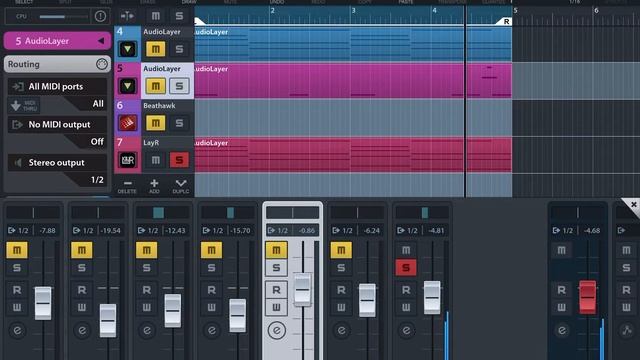The height and width of the screenshot is (360, 640).
Task: Toggle the global mute M above the track list
Action: (156, 16)
